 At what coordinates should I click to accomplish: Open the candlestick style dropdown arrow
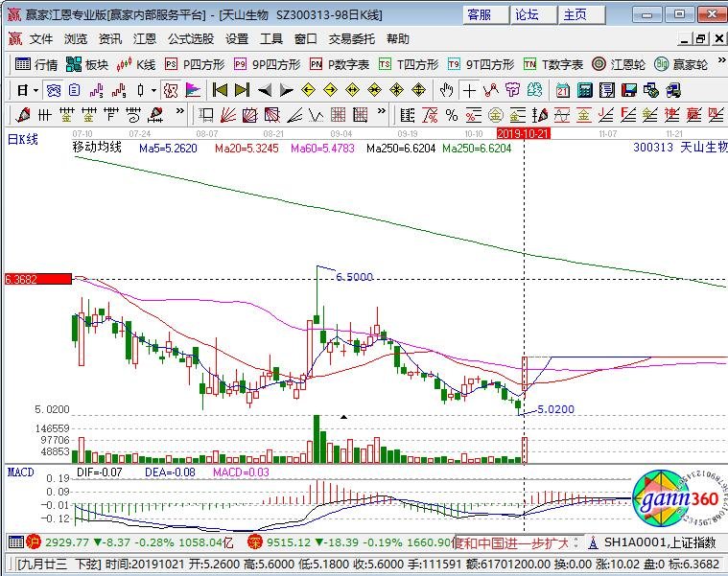[153, 90]
